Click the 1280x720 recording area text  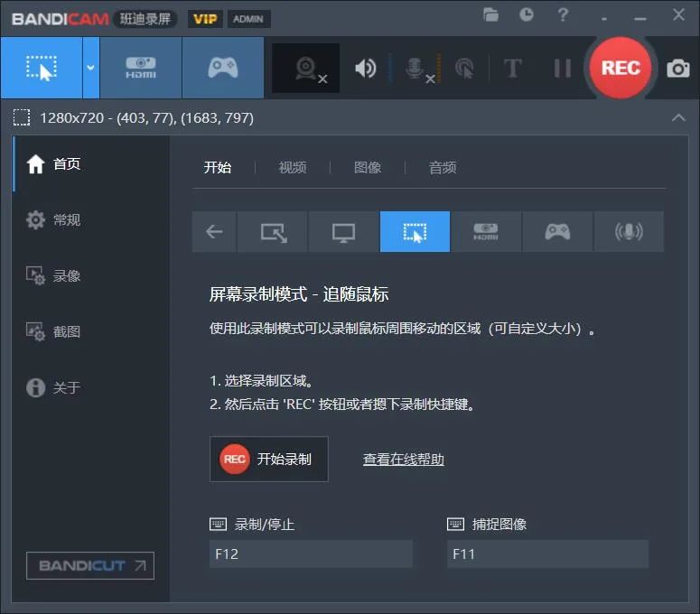[x=147, y=117]
